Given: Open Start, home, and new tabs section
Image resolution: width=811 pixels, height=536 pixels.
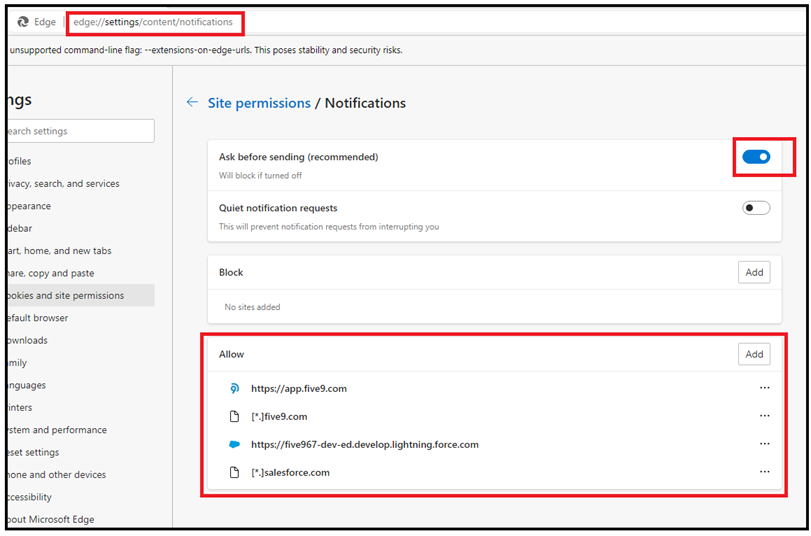Looking at the screenshot, I should pos(81,251).
